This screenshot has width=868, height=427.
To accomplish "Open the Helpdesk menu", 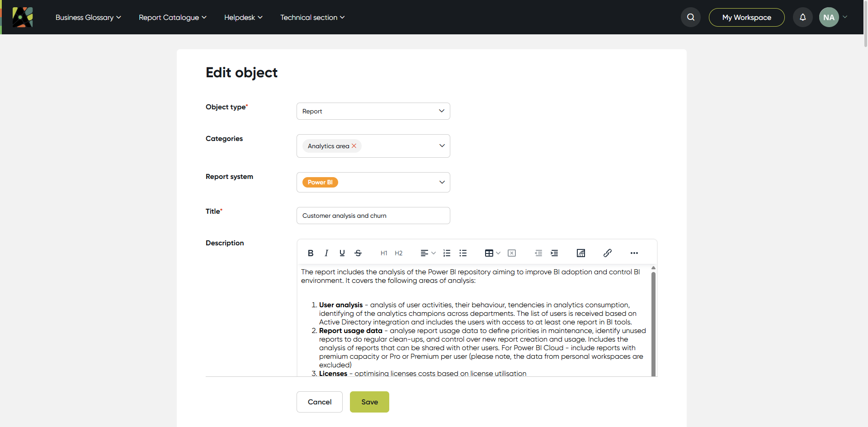I will coord(243,17).
